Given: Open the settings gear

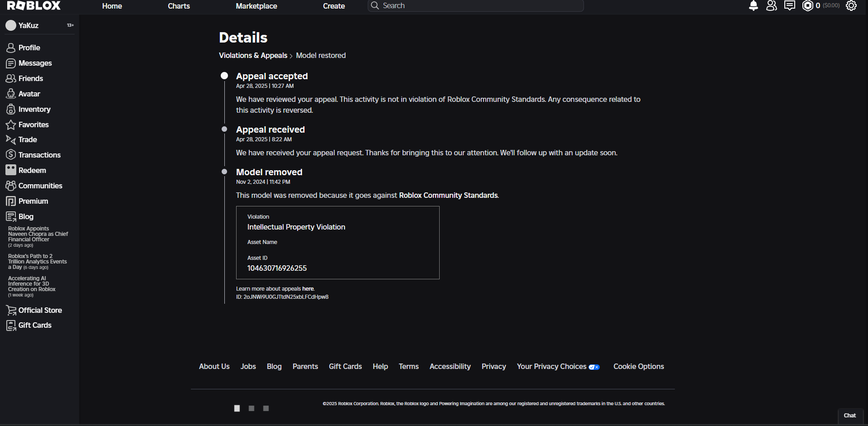Looking at the screenshot, I should pyautogui.click(x=851, y=5).
